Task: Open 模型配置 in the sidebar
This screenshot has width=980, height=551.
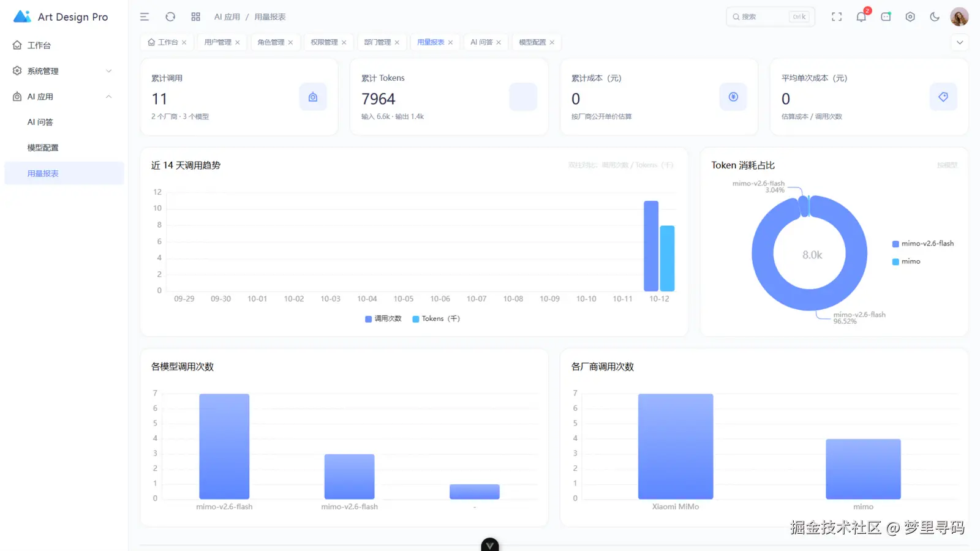Action: [64, 148]
